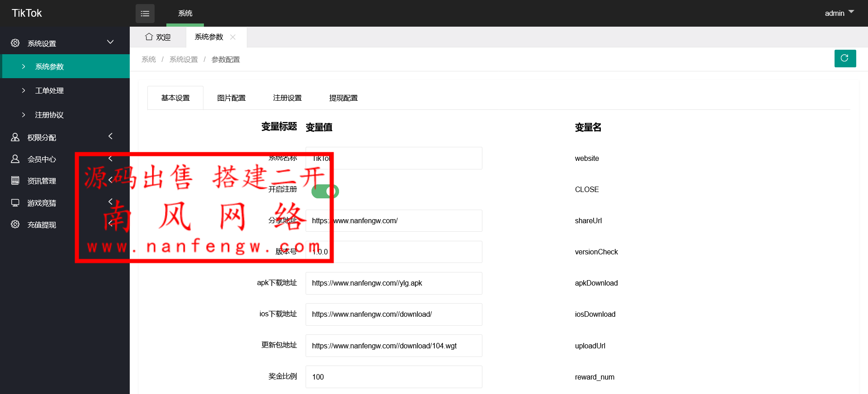
Task: Close the 系统参数 tab
Action: coord(233,37)
